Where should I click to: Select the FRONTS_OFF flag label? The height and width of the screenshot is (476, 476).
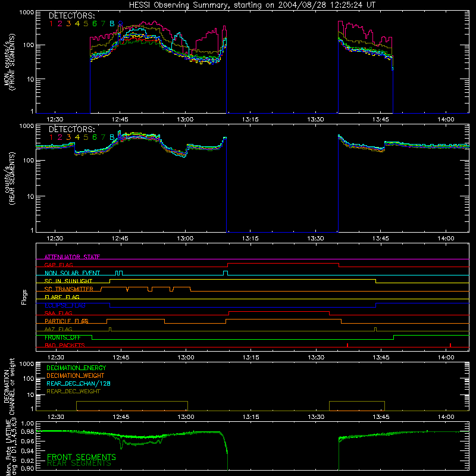click(x=62, y=337)
